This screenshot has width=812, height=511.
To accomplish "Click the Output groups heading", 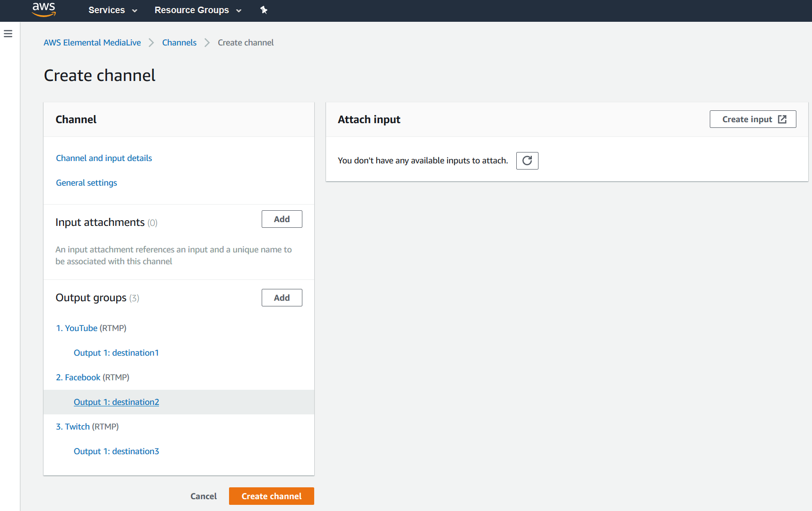I will click(x=91, y=297).
